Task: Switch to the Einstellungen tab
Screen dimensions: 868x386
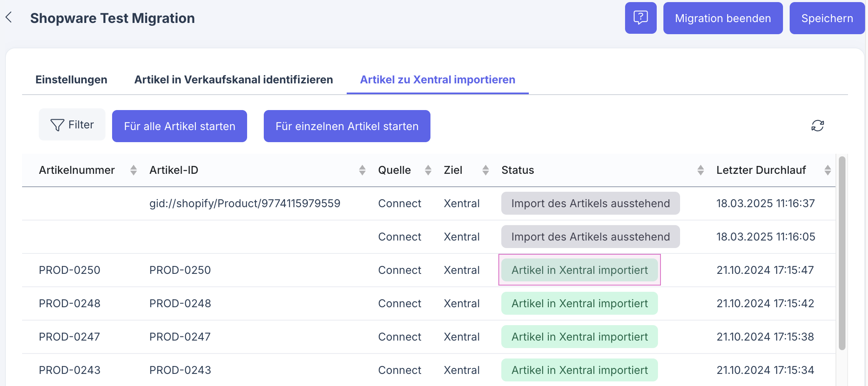Action: [71, 80]
